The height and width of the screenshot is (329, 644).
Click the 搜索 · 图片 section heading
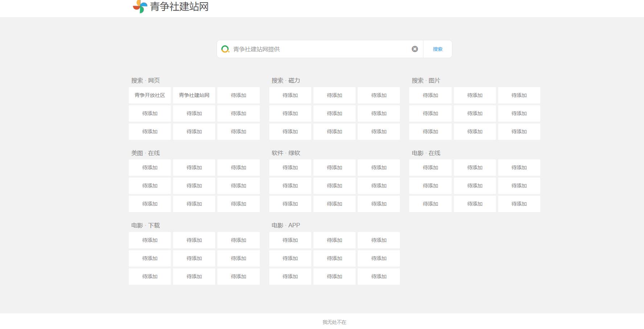(426, 81)
